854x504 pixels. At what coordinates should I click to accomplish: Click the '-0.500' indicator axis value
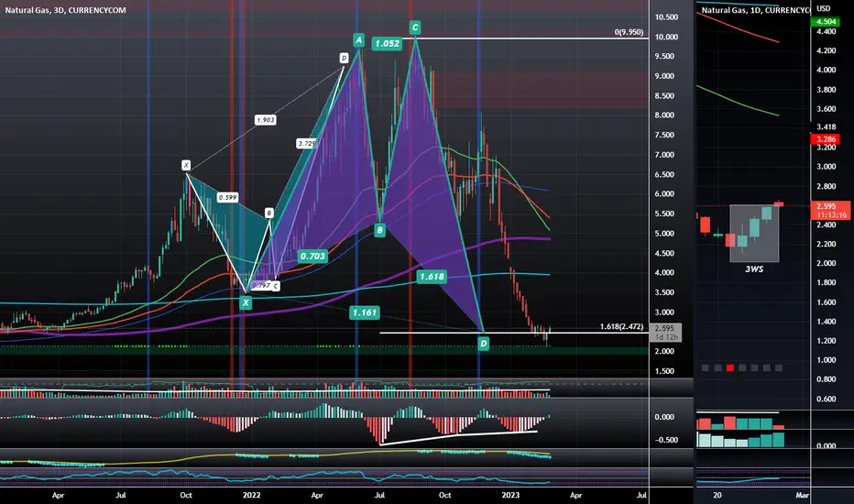coord(664,440)
